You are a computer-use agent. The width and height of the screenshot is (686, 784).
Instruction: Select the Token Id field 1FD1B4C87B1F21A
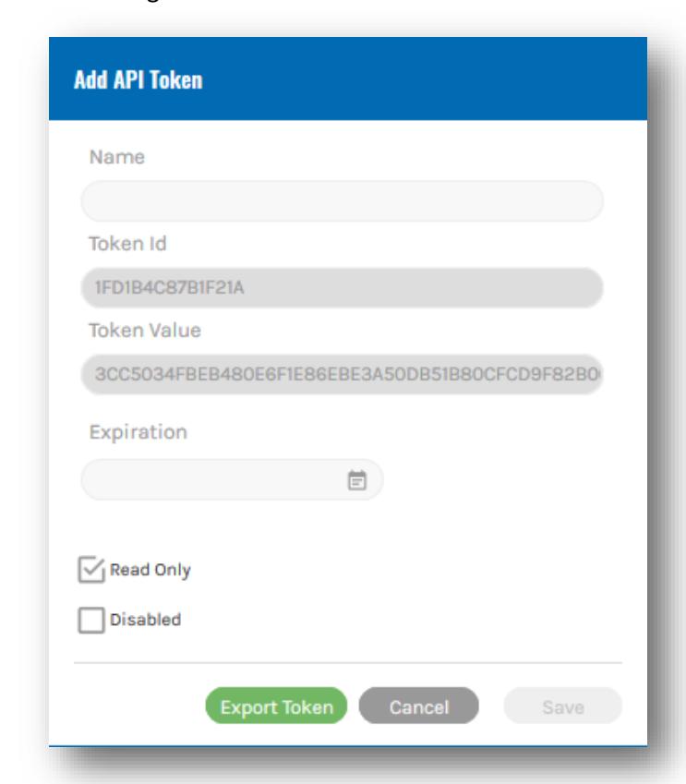342,287
